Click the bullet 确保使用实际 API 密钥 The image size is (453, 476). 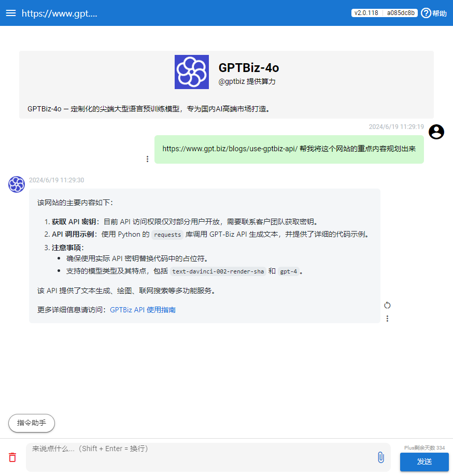[x=137, y=258]
